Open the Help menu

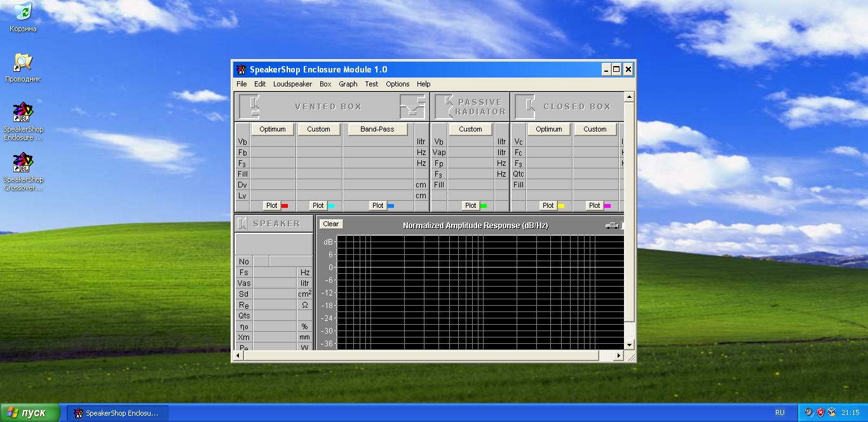coord(423,84)
